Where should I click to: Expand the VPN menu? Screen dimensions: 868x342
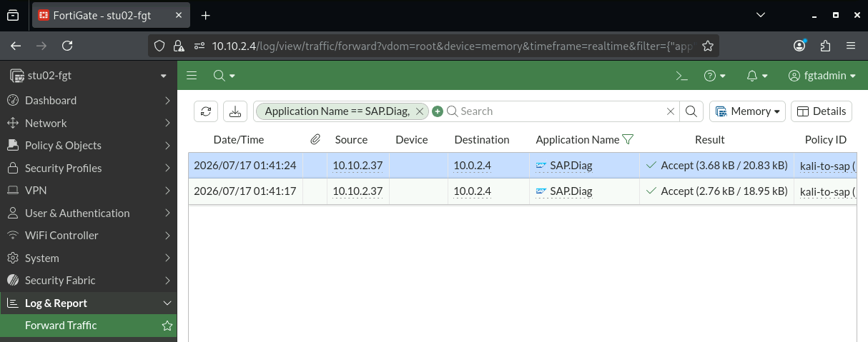click(x=89, y=191)
